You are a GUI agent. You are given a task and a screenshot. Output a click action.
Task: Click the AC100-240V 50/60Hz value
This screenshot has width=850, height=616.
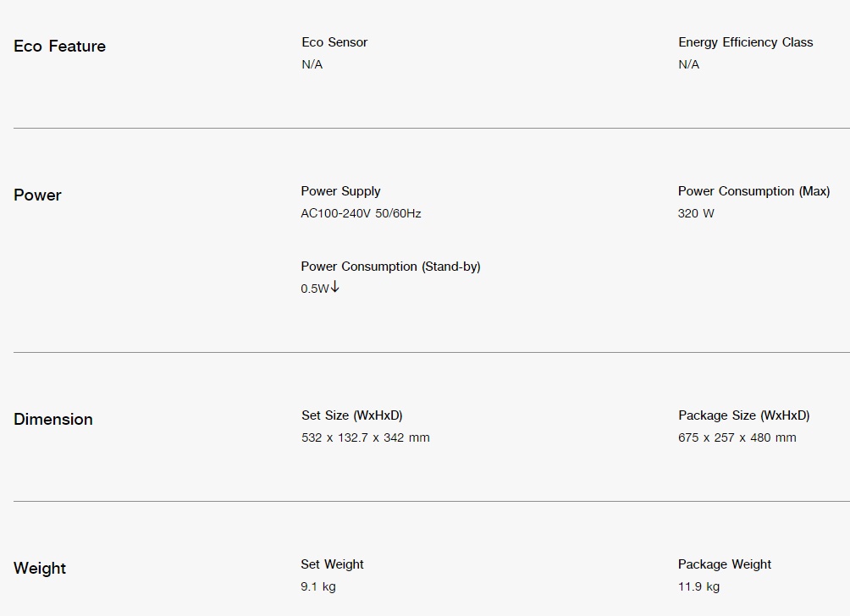click(361, 213)
